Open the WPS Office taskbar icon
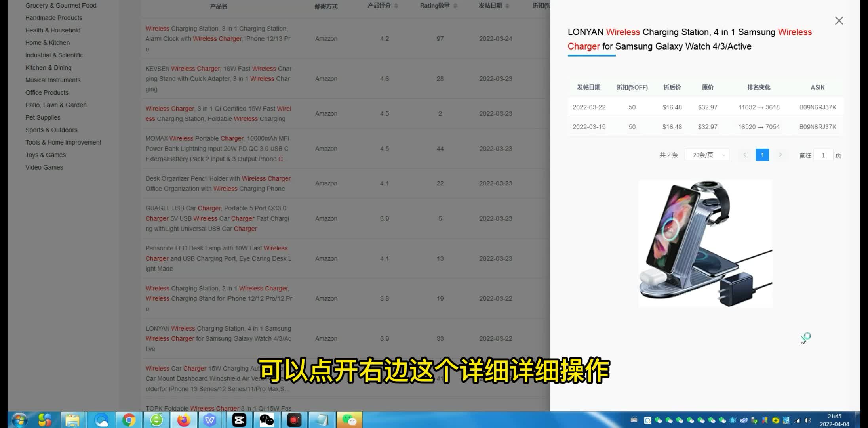868x428 pixels. (x=210, y=420)
